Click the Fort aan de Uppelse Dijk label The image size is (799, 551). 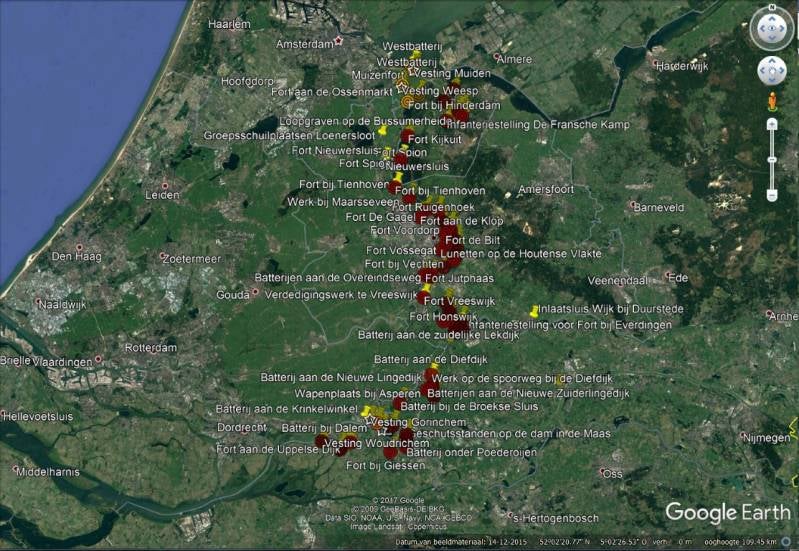pyautogui.click(x=278, y=450)
